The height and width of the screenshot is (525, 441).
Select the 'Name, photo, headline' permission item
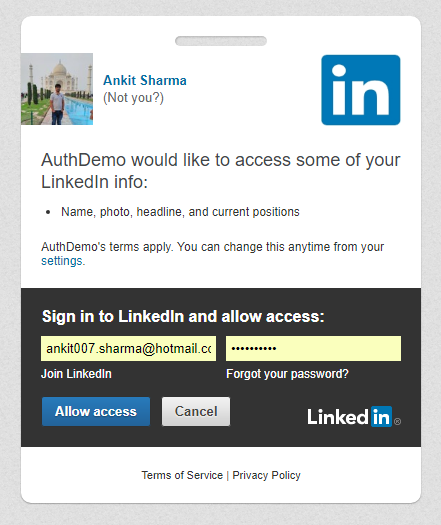pos(180,212)
